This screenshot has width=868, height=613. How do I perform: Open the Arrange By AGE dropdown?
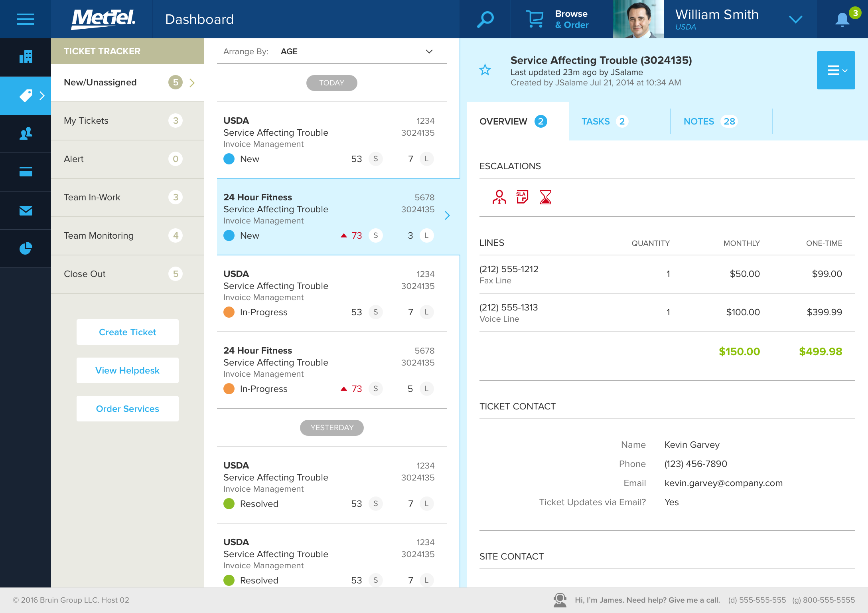pos(429,51)
